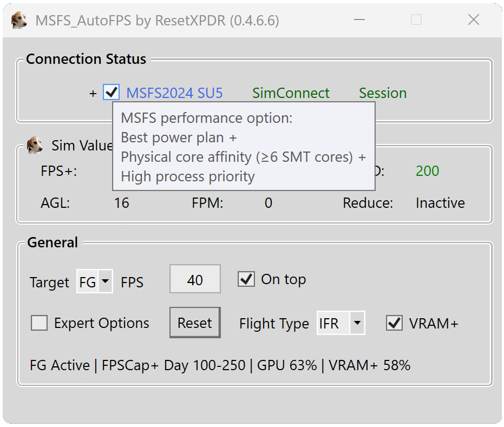Open the Target FG dropdown
This screenshot has width=504, height=427.
pos(95,281)
